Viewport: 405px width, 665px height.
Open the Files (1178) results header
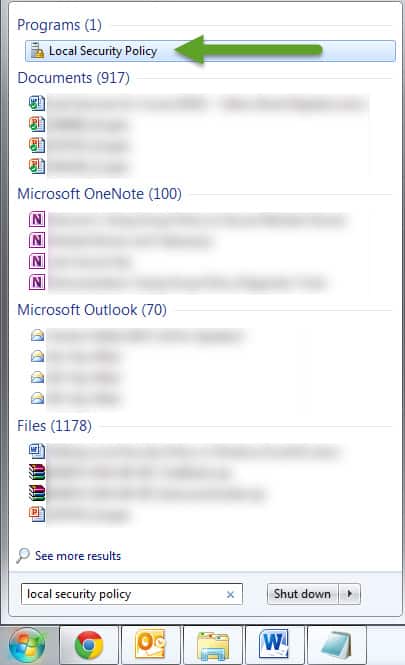[x=54, y=425]
